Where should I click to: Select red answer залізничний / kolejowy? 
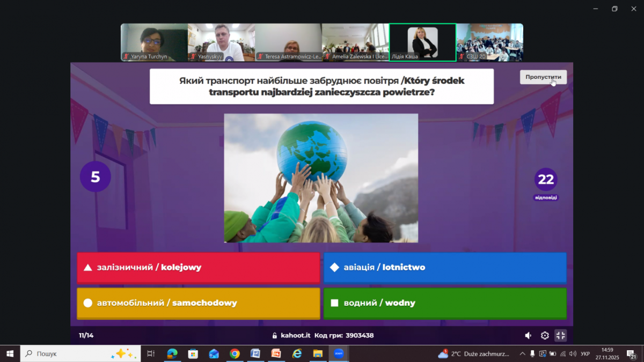(x=198, y=267)
